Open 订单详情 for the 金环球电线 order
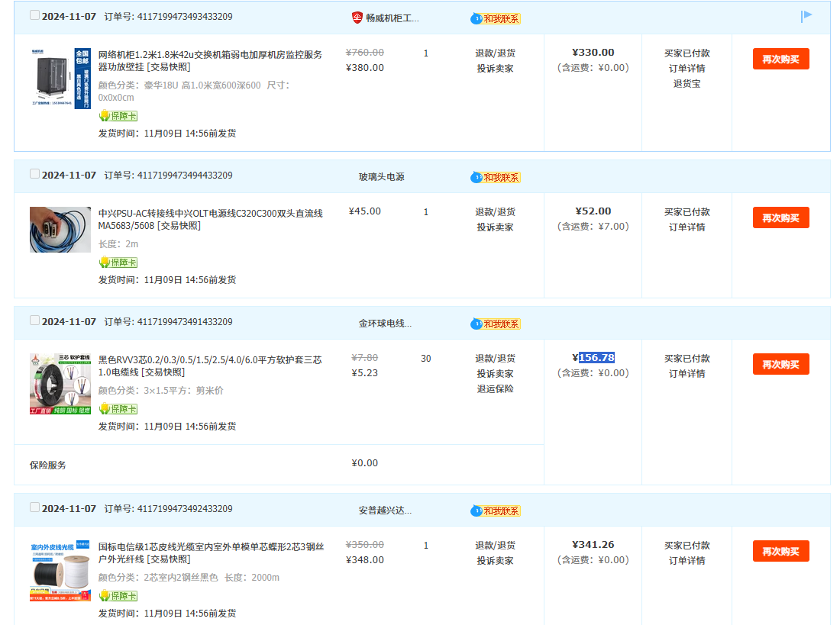The image size is (840, 625). click(x=687, y=373)
